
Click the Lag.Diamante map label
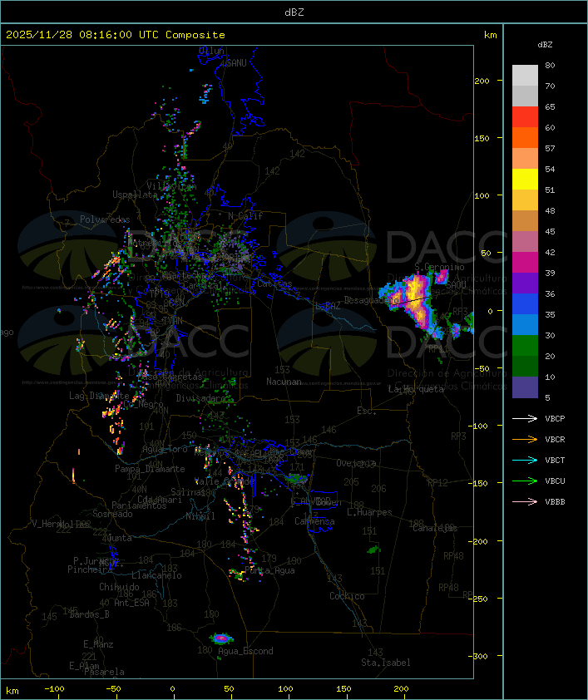click(x=99, y=396)
